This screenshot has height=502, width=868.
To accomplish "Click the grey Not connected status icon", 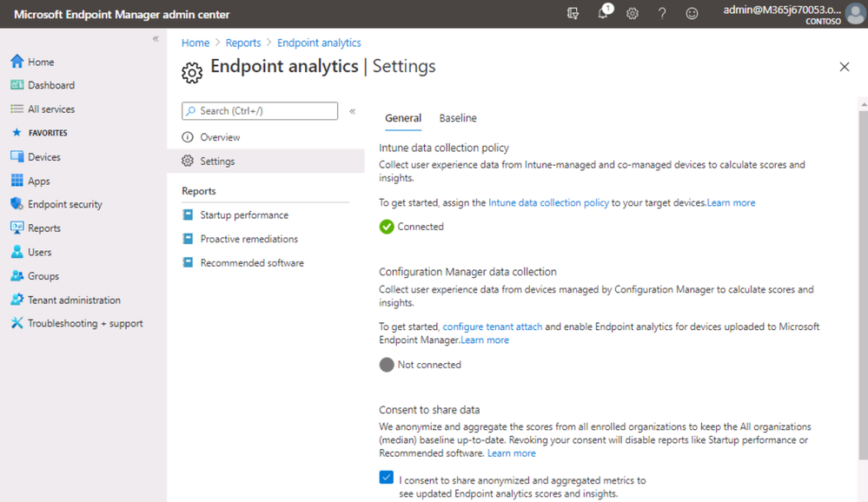I will click(x=387, y=364).
